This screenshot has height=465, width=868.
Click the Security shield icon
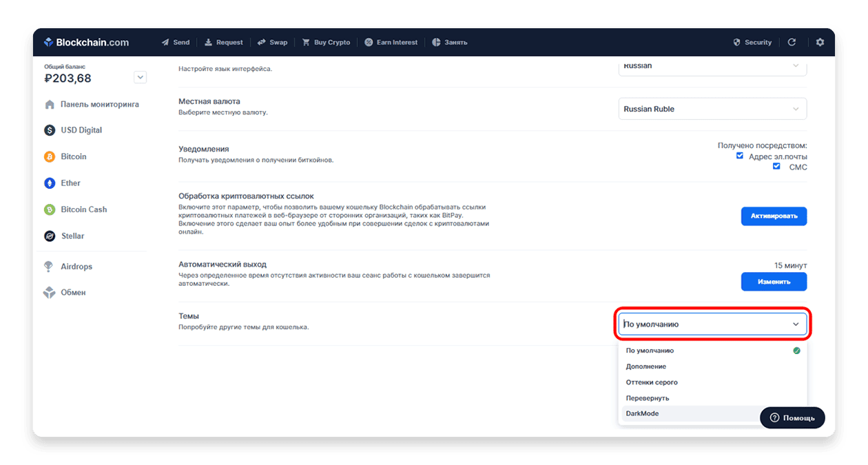click(x=736, y=42)
